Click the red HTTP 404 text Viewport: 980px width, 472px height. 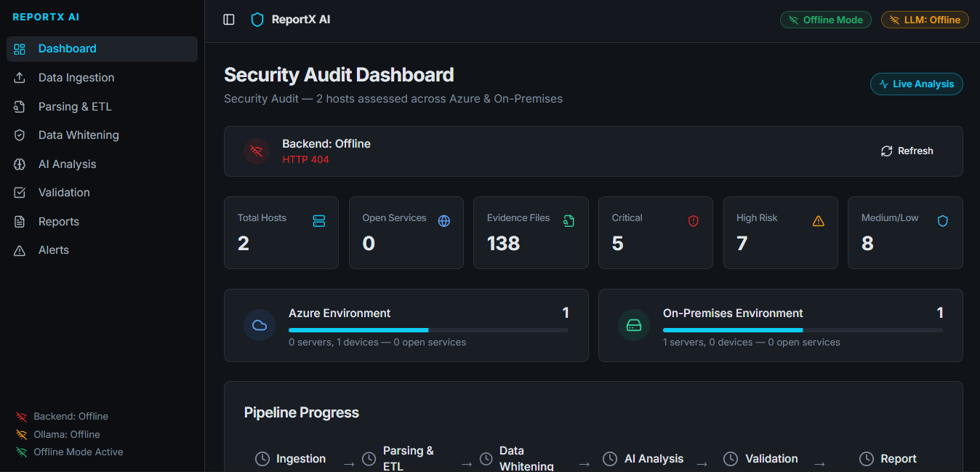pyautogui.click(x=305, y=159)
